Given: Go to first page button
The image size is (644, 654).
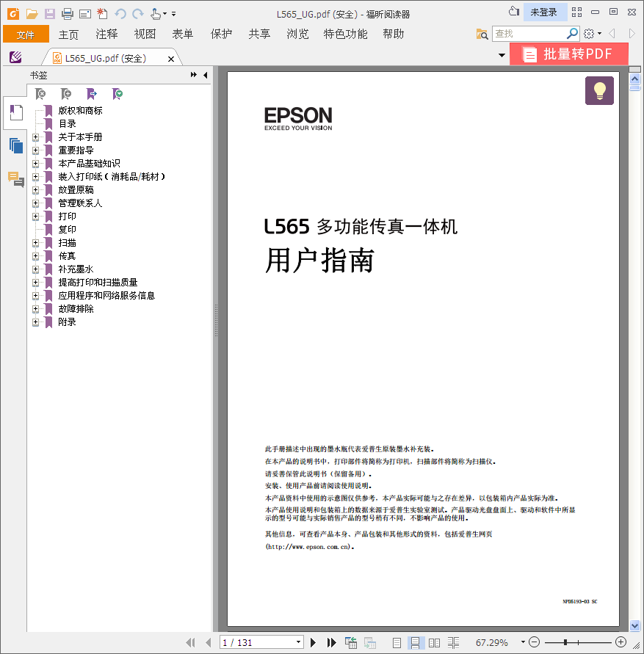Looking at the screenshot, I should click(191, 642).
